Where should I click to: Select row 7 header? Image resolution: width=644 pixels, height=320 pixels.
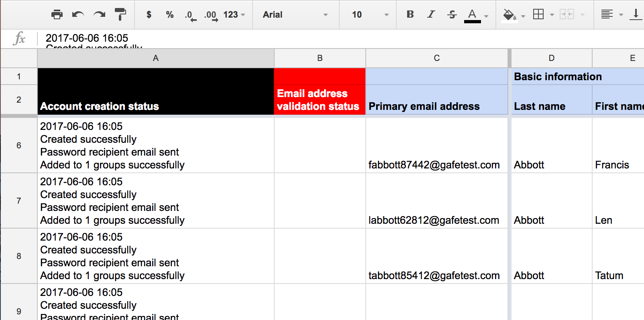tap(19, 201)
